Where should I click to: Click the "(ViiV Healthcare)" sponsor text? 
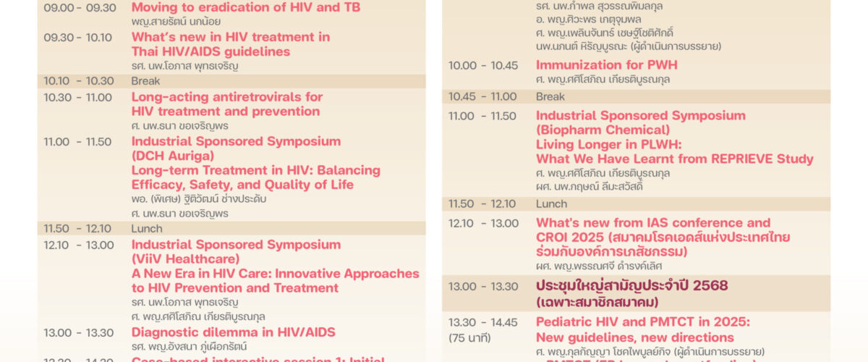[185, 259]
